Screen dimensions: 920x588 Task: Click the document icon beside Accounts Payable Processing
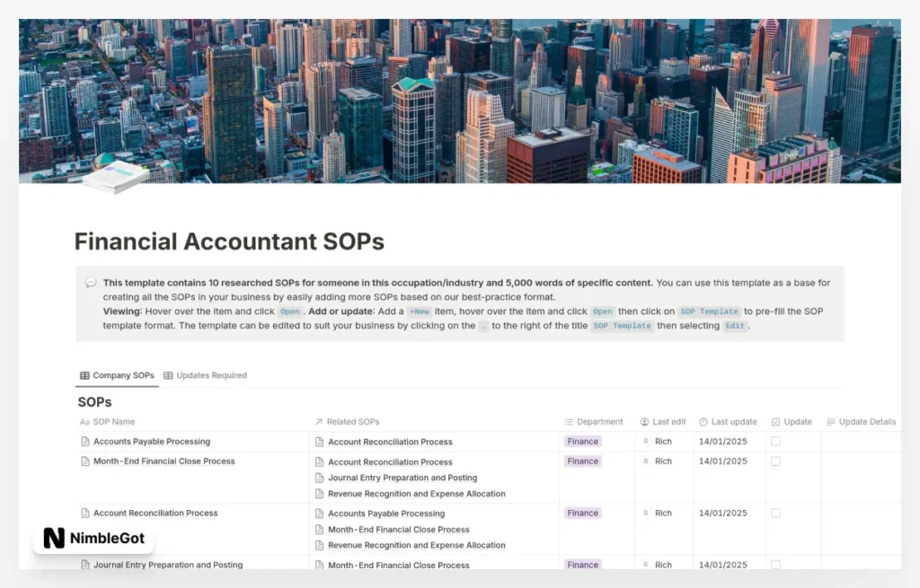84,441
